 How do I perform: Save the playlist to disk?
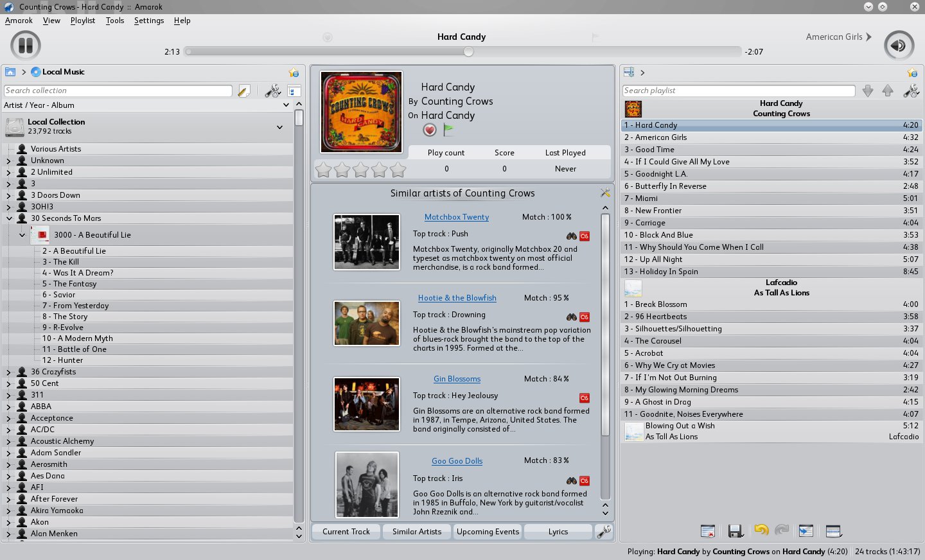(736, 530)
